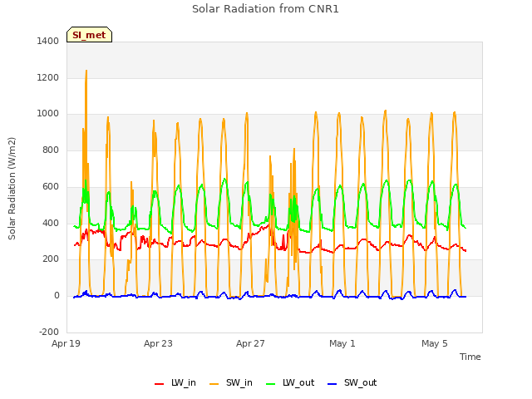Click the May 1 x-axis tick label
Screen dimensions: 532x399
[342, 343]
